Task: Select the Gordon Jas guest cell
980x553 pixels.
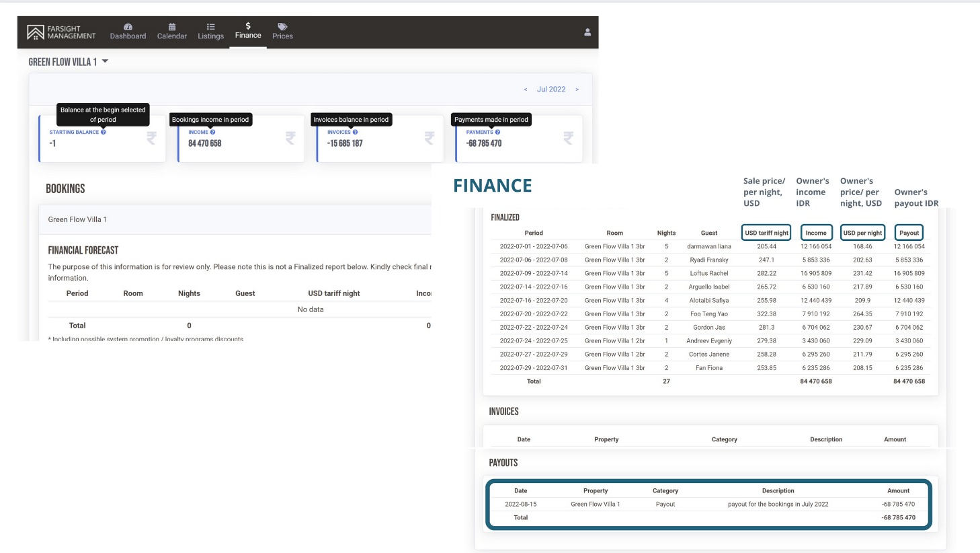Action: tap(709, 327)
